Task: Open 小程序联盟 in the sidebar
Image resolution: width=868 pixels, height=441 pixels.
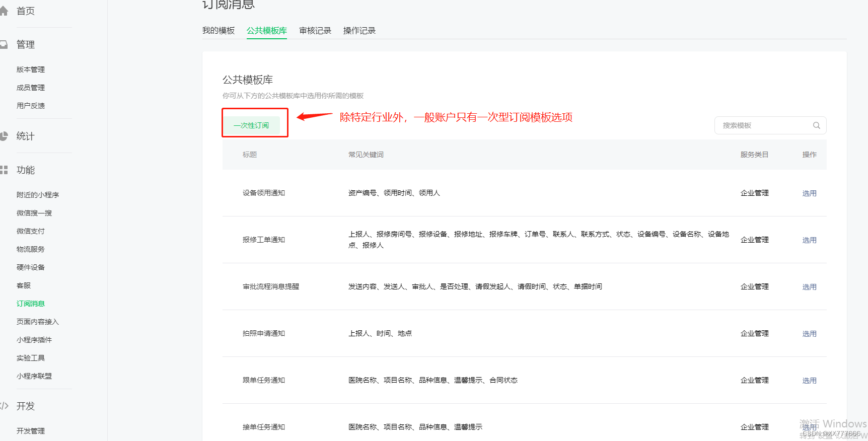Action: click(x=34, y=376)
